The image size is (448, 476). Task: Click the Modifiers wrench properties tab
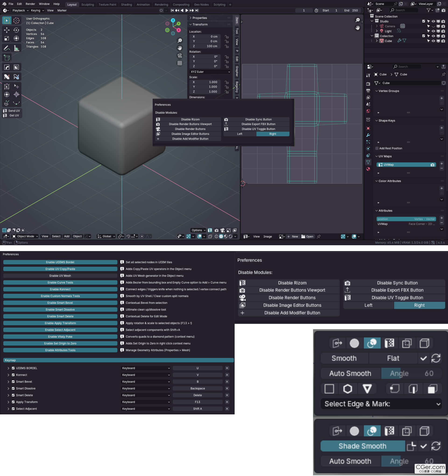[x=368, y=135]
